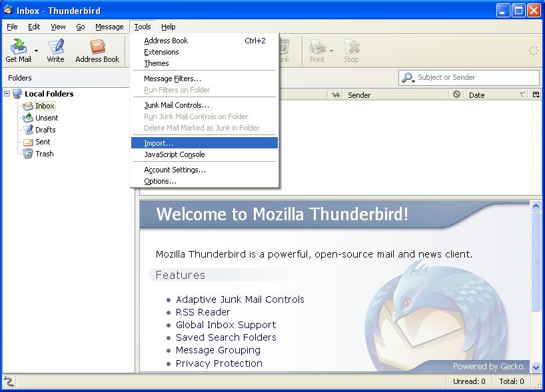Open Junk Mail Controls from Tools menu
The height and width of the screenshot is (392, 545).
point(205,105)
